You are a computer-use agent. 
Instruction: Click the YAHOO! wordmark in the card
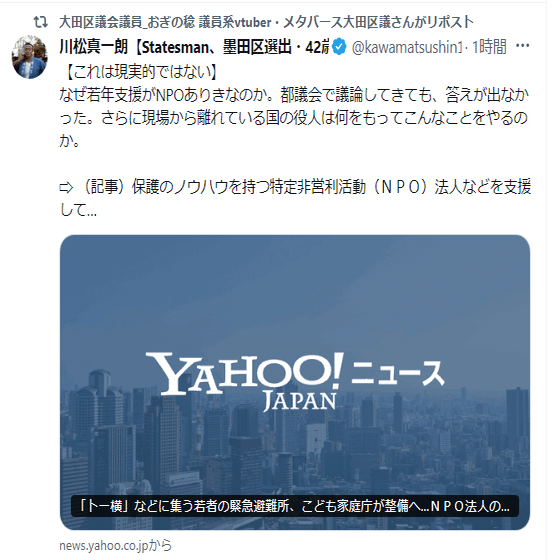click(x=244, y=372)
